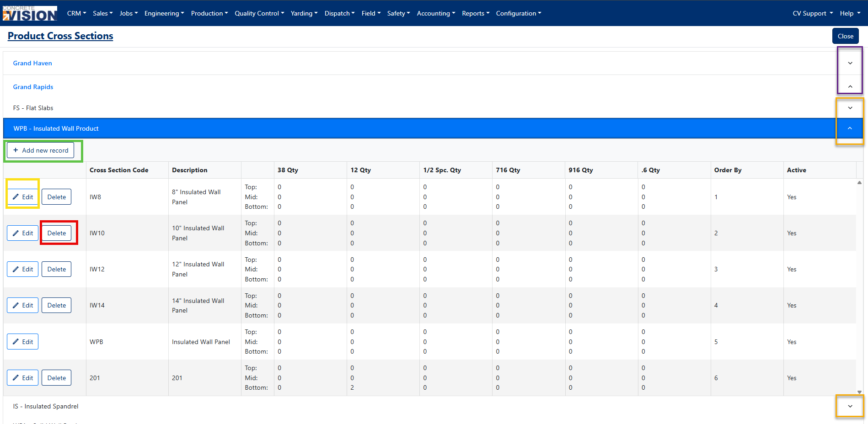Open the Quality Control menu
Viewport: 868px width, 424px height.
pyautogui.click(x=259, y=13)
